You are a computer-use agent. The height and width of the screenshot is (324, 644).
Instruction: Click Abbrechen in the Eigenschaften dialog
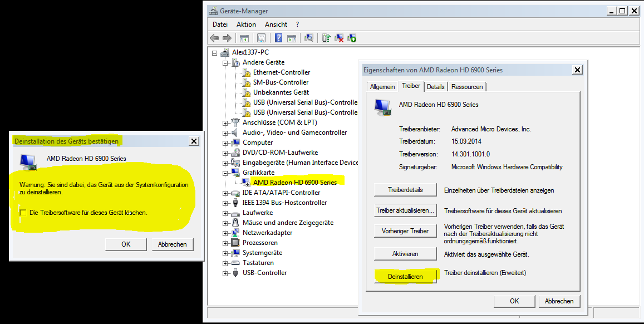click(559, 301)
